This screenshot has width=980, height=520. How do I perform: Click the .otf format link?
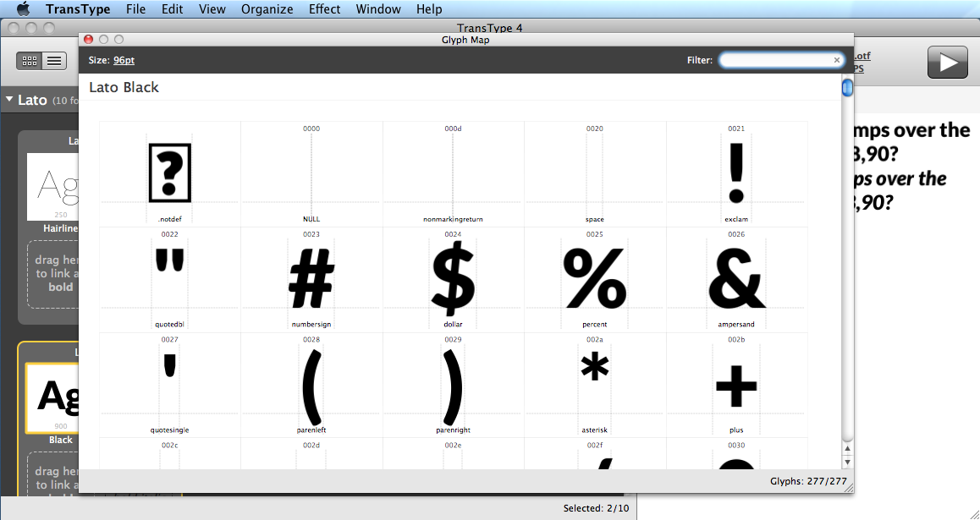point(862,56)
